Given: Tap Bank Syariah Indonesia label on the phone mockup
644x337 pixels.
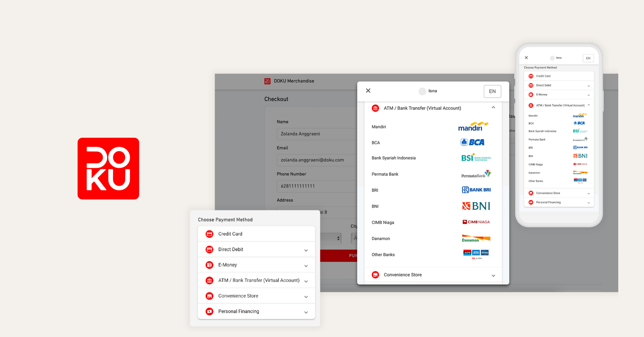Looking at the screenshot, I should (x=542, y=131).
